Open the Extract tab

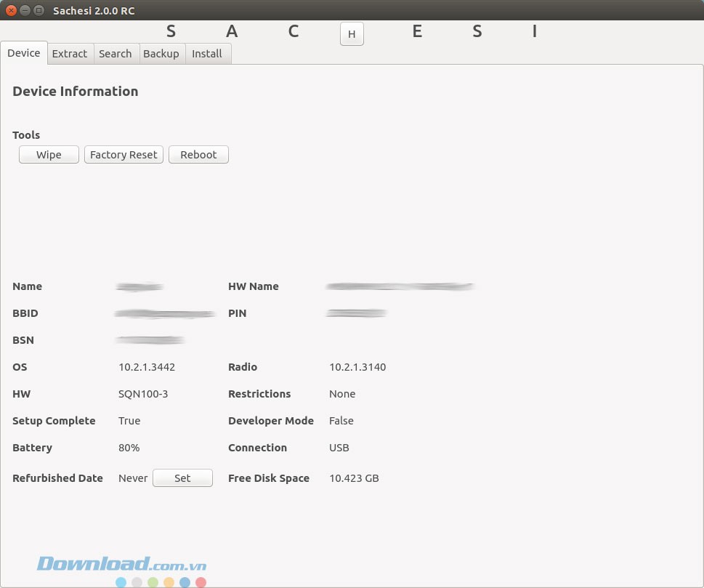pos(70,54)
